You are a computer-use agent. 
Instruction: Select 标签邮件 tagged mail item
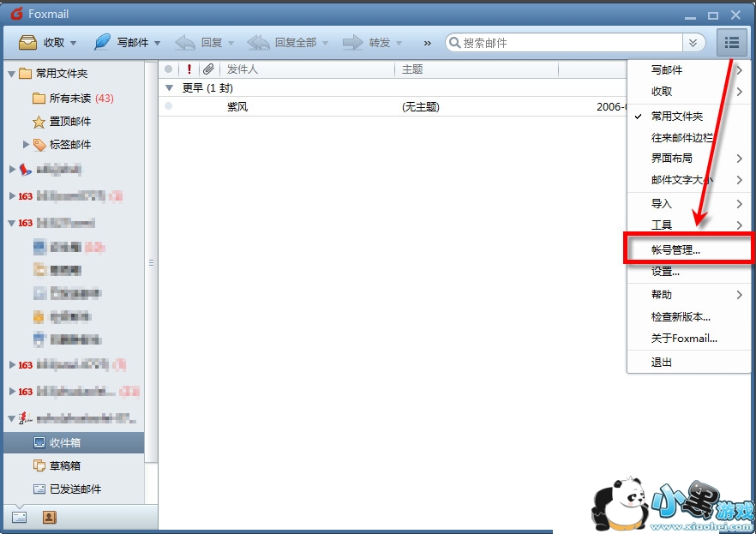pyautogui.click(x=62, y=145)
